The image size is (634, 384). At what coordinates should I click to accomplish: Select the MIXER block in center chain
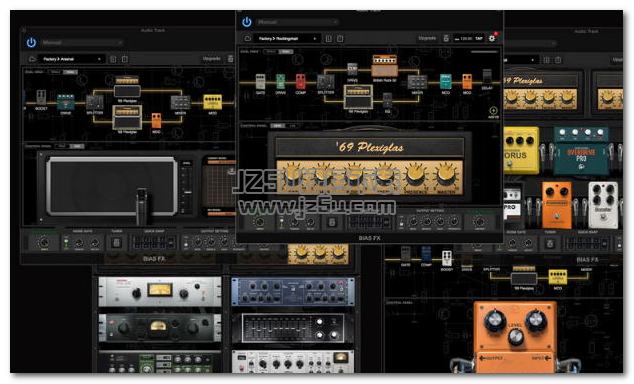pyautogui.click(x=417, y=82)
